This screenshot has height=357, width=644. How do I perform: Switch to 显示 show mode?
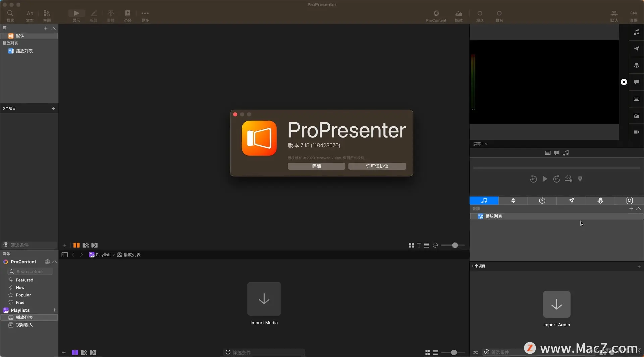click(76, 15)
